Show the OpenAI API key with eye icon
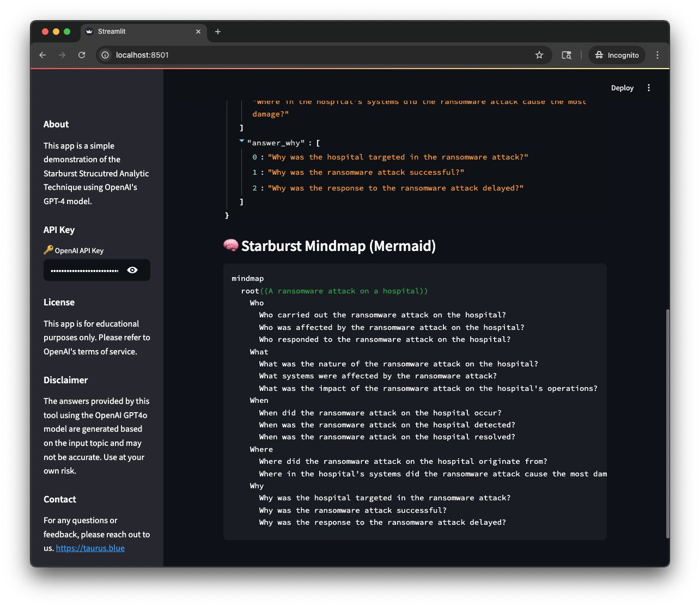The height and width of the screenshot is (607, 700). [132, 270]
